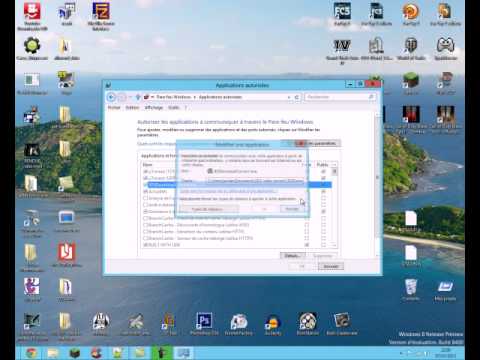
Task: Refresh the Applications autorisées address bar
Action: pos(297,97)
